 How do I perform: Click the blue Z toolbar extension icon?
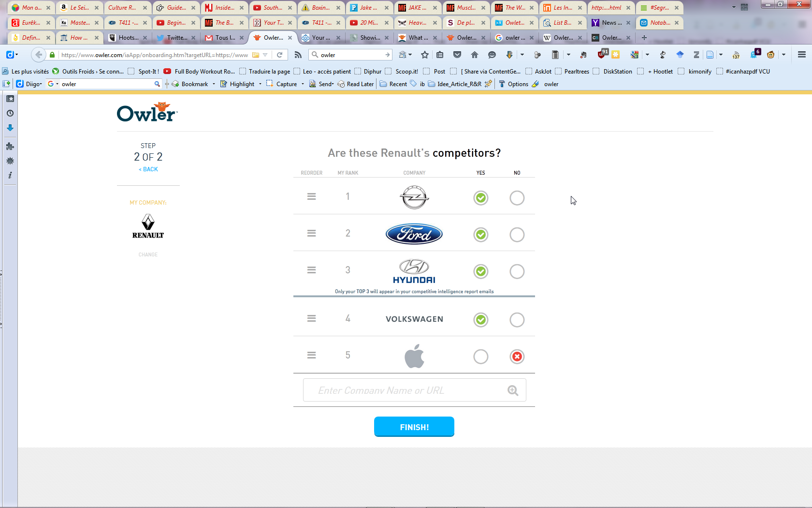point(696,55)
